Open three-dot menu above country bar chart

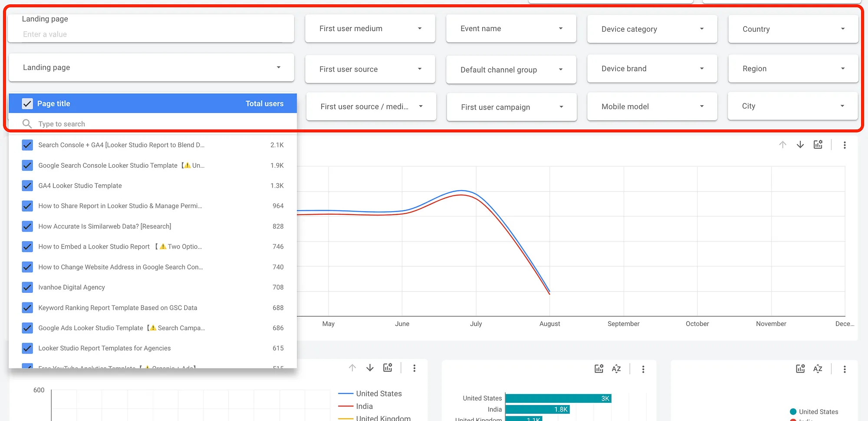click(643, 369)
